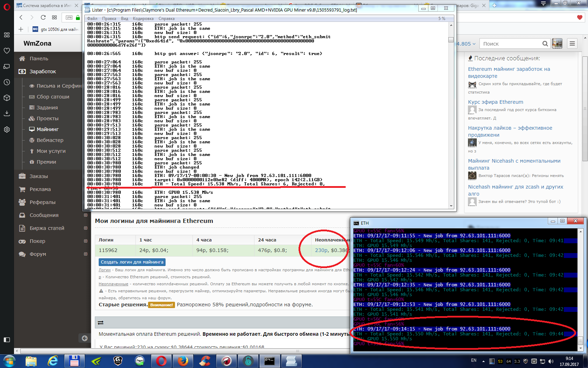Viewport: 588px width, 368px height.
Task: Click the Поиск search input field
Action: tap(510, 44)
